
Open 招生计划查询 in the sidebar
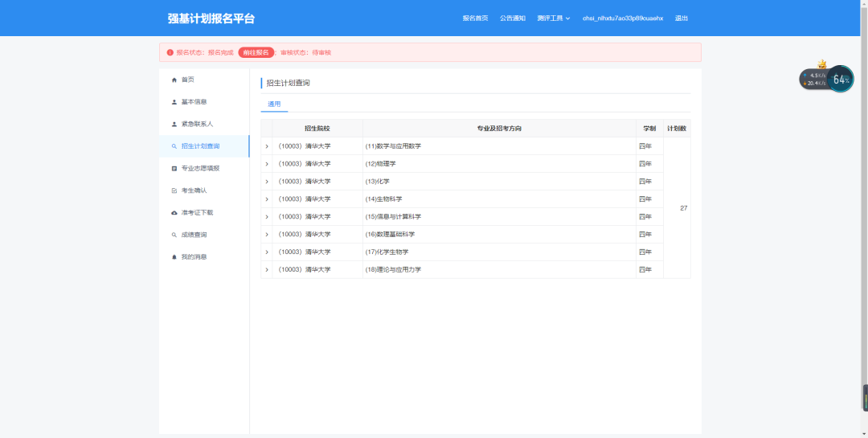click(x=204, y=146)
